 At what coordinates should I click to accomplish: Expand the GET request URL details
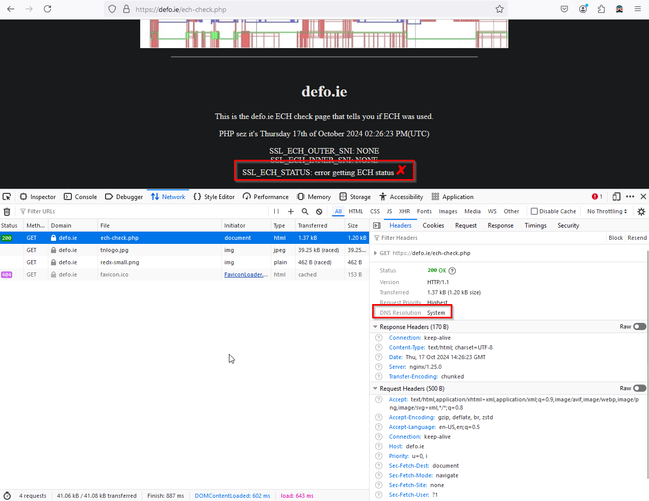[375, 253]
